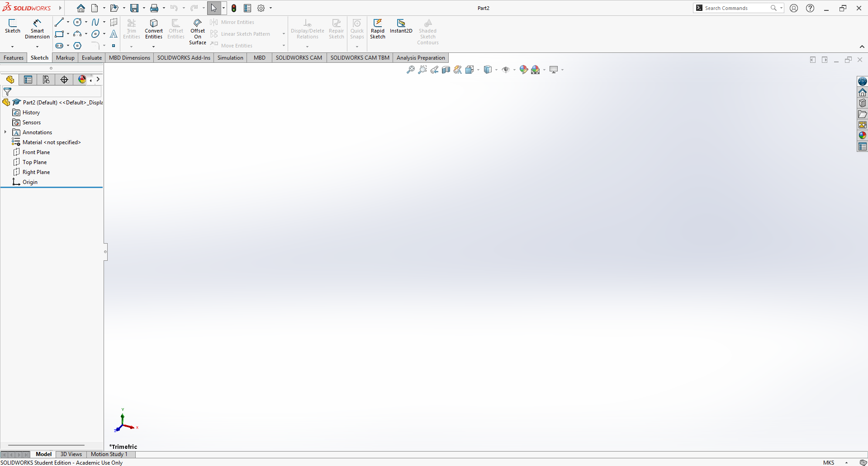Select the Spline sketch tool
Viewport: 868px width, 466px height.
[x=95, y=22]
